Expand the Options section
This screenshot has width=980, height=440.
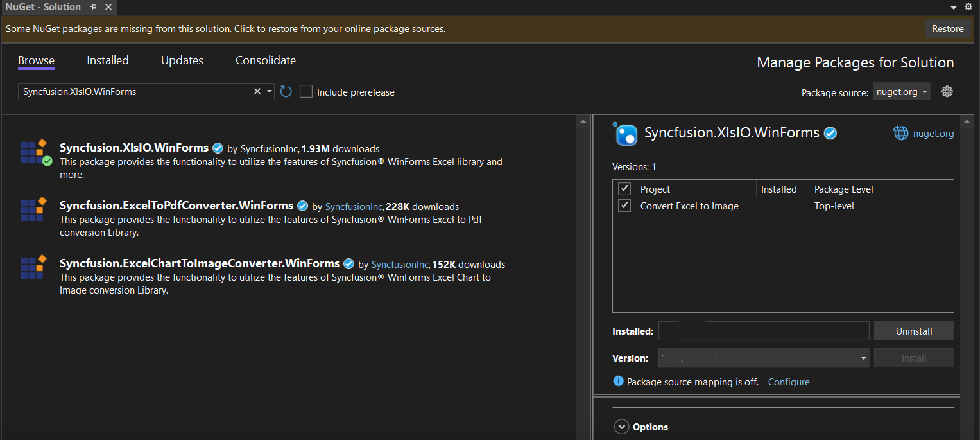[621, 427]
